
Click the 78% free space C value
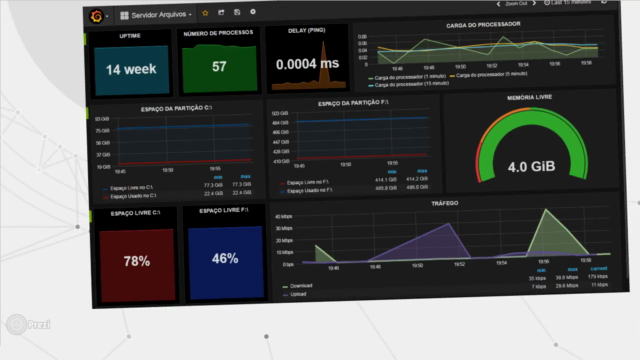[x=137, y=262]
